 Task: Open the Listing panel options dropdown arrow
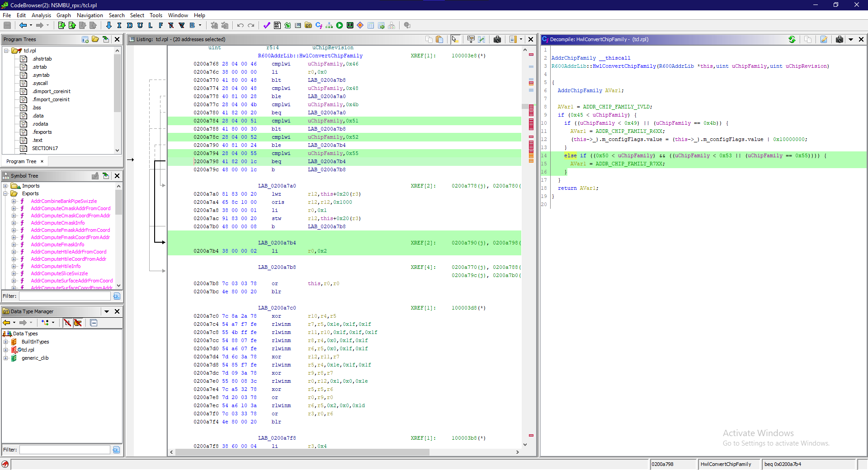point(521,40)
